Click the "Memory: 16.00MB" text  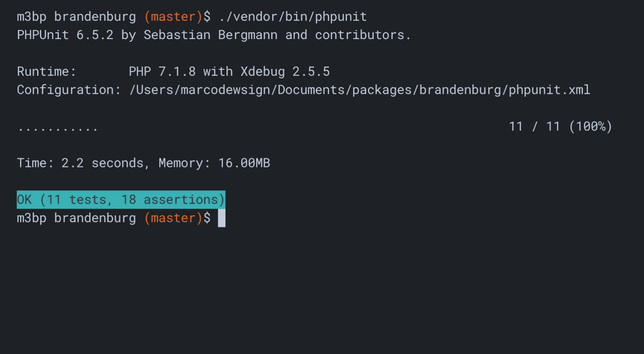coord(214,163)
